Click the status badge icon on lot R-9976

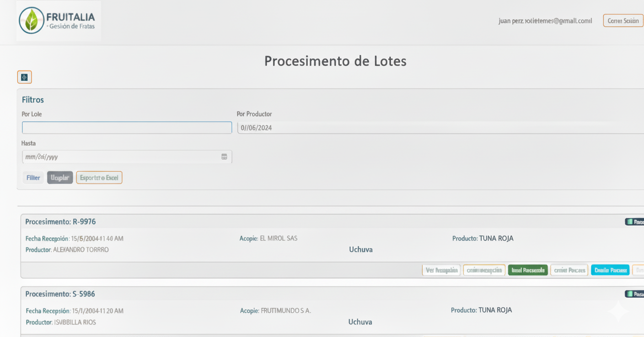[634, 222]
